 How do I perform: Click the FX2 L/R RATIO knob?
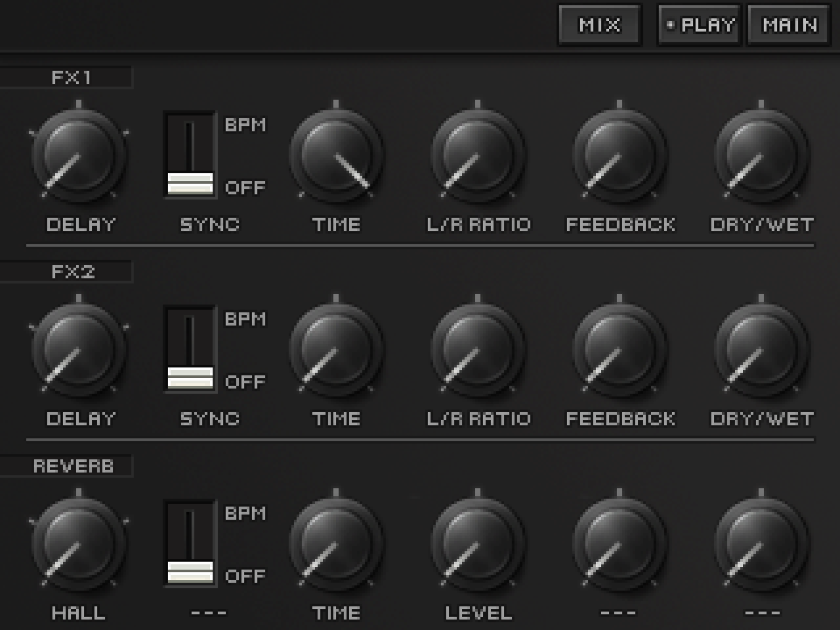tap(478, 350)
